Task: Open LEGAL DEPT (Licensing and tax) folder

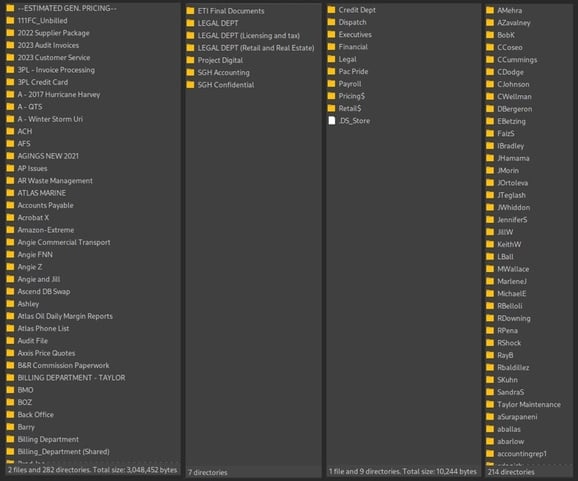Action: [x=249, y=35]
